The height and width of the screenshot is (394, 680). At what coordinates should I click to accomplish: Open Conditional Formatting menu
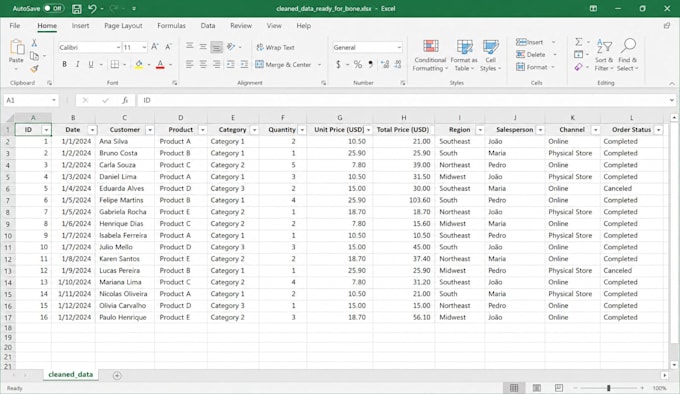point(430,55)
